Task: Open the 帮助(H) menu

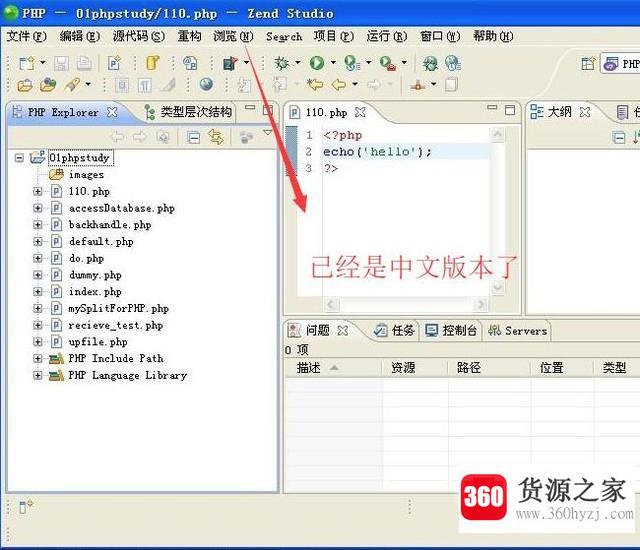Action: (493, 36)
